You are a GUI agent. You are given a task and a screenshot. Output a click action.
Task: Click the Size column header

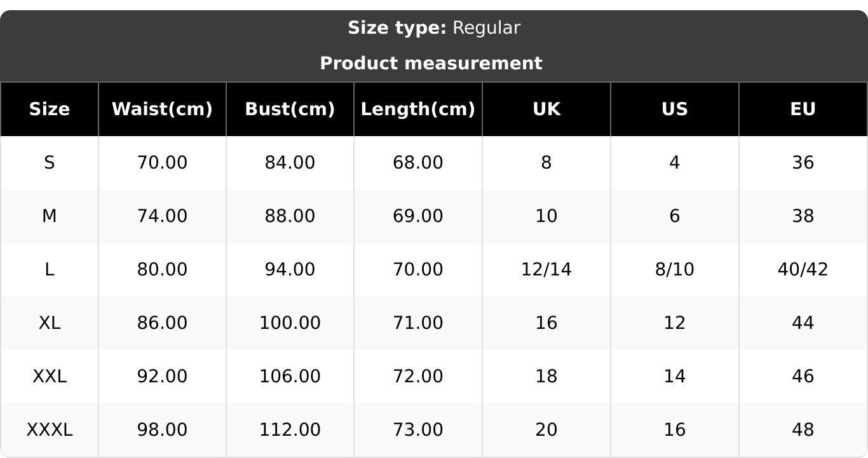[50, 109]
